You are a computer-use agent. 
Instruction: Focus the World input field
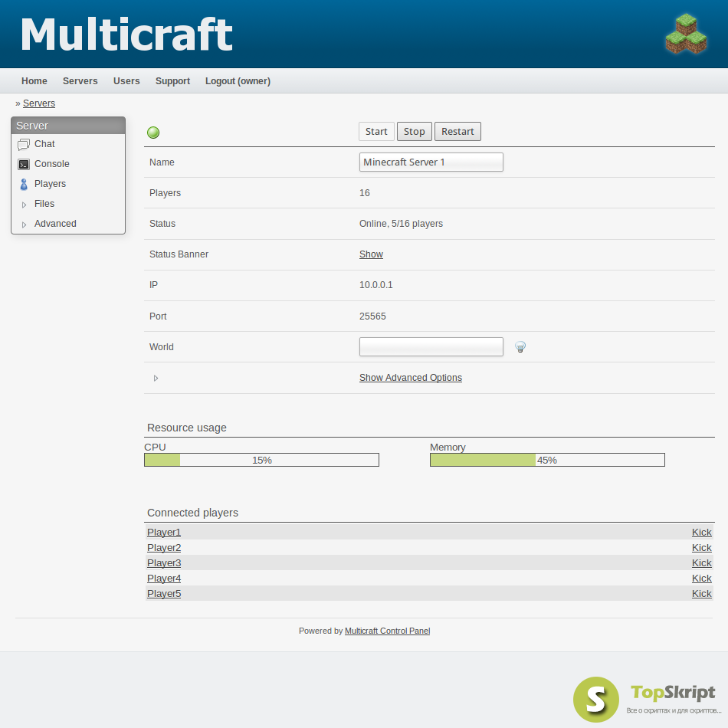(431, 347)
